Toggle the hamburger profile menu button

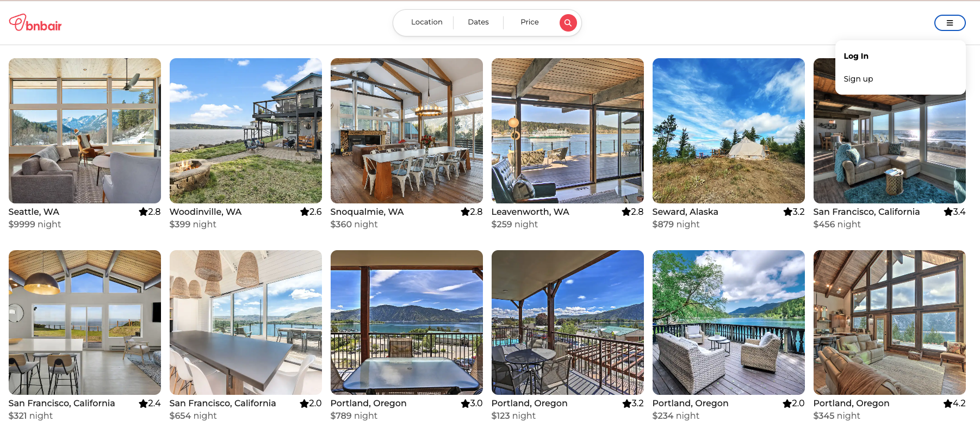pyautogui.click(x=950, y=23)
